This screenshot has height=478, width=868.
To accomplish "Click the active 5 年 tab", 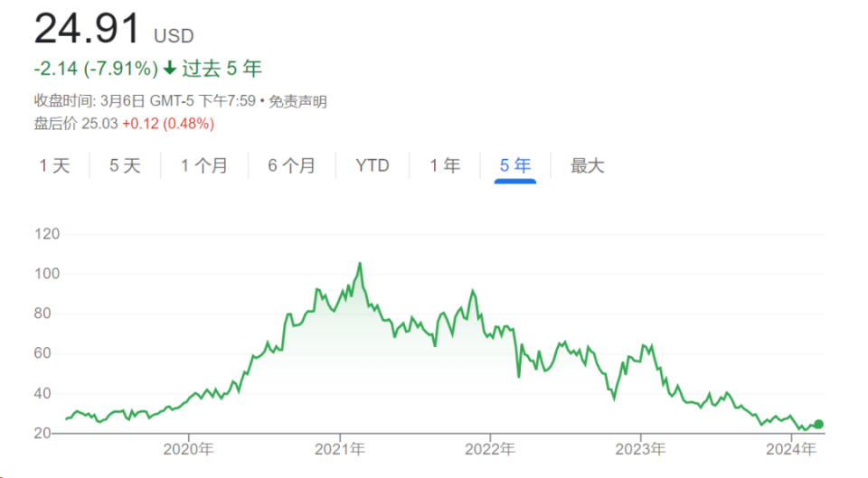I will pyautogui.click(x=515, y=165).
